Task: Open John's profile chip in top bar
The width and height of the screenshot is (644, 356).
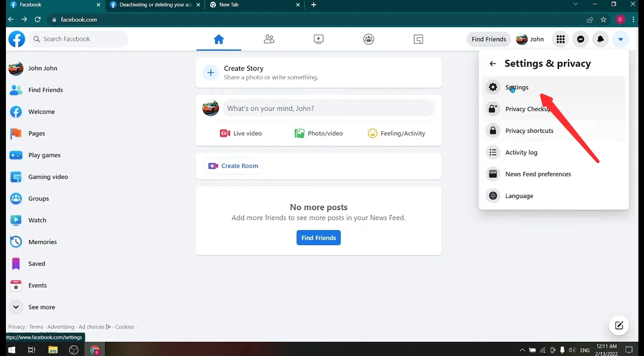Action: click(x=530, y=39)
